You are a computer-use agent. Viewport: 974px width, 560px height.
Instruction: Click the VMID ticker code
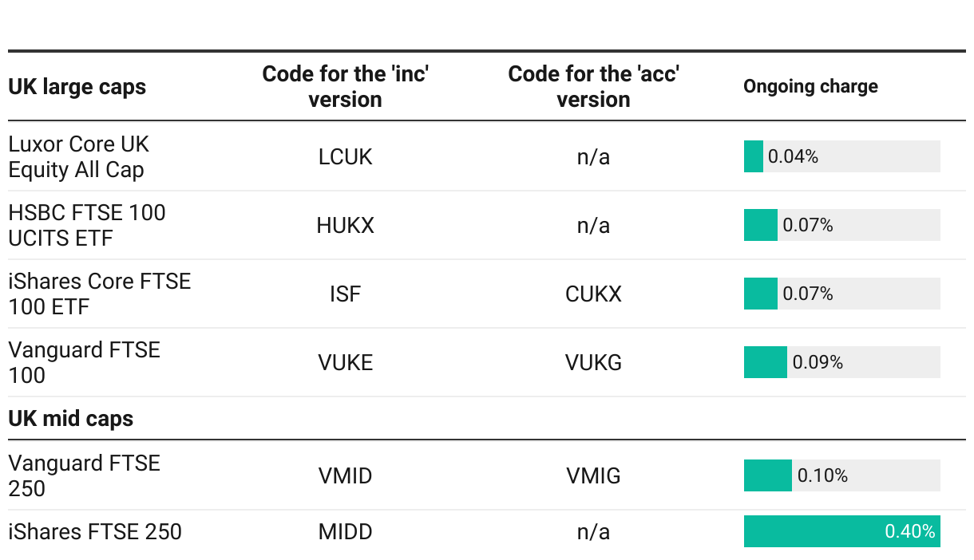[345, 475]
